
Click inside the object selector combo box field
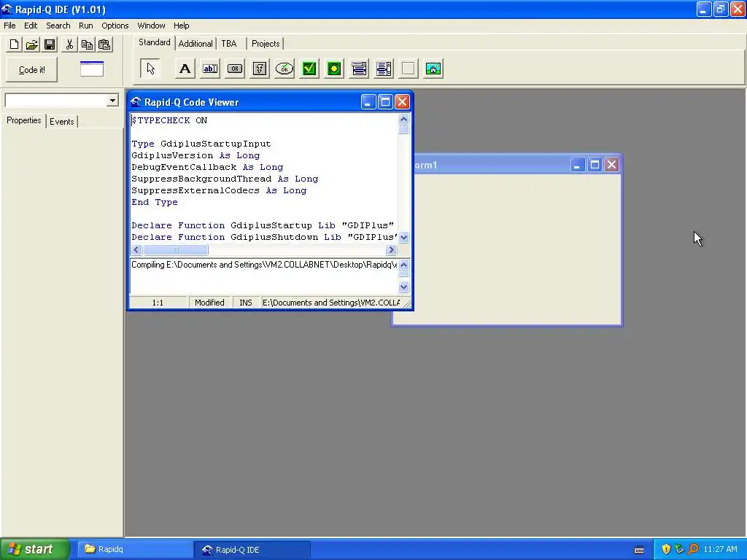click(x=55, y=101)
